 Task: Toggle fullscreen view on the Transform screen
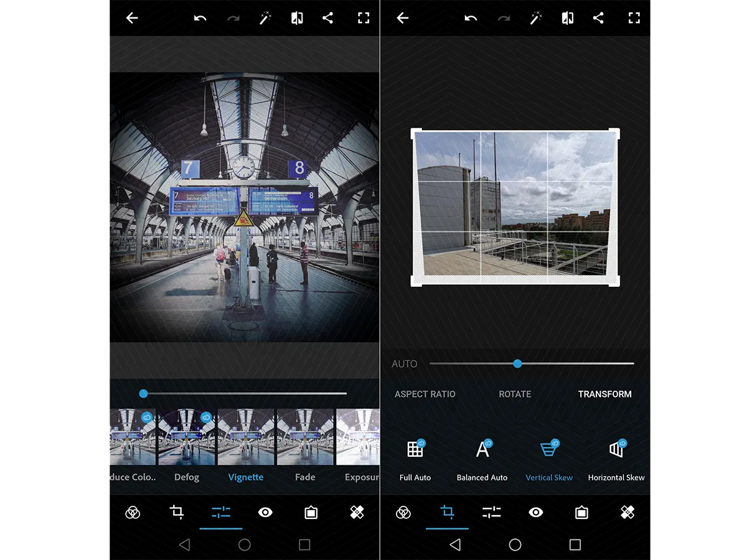[634, 18]
